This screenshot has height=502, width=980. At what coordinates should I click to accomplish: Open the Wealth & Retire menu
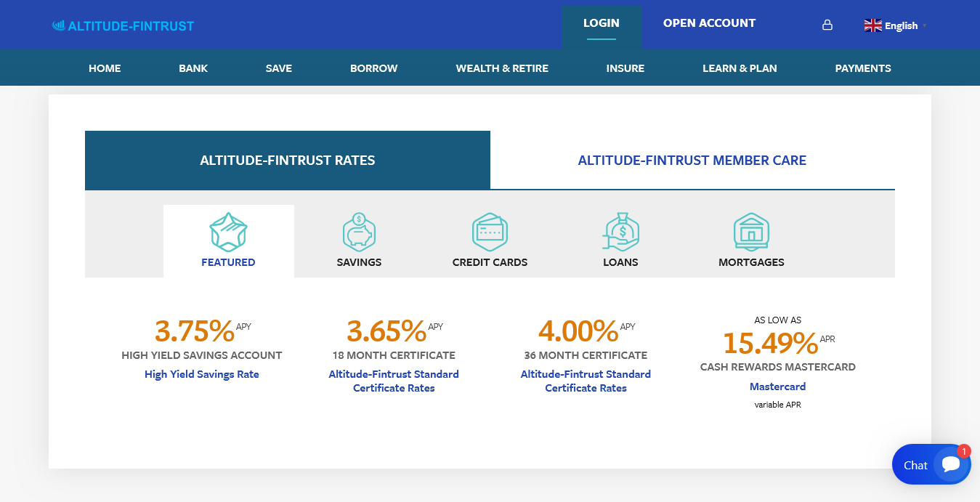[x=502, y=68]
